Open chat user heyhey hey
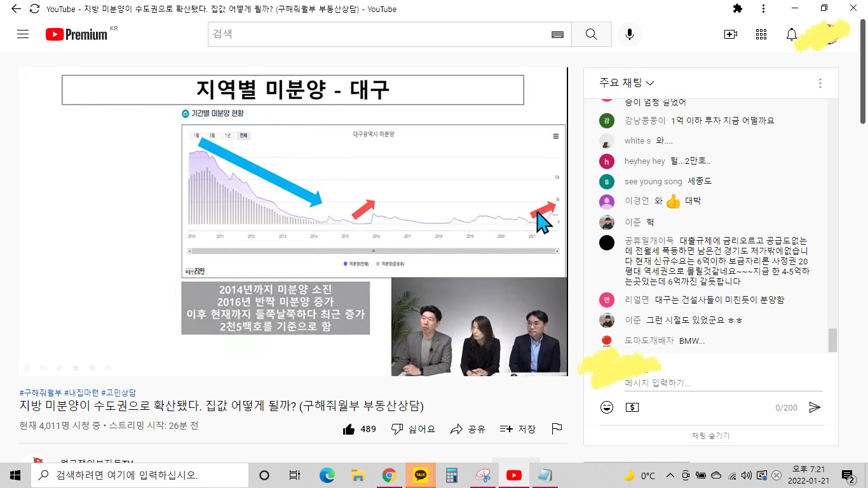Screen dimensions: 868x488 [x=645, y=161]
